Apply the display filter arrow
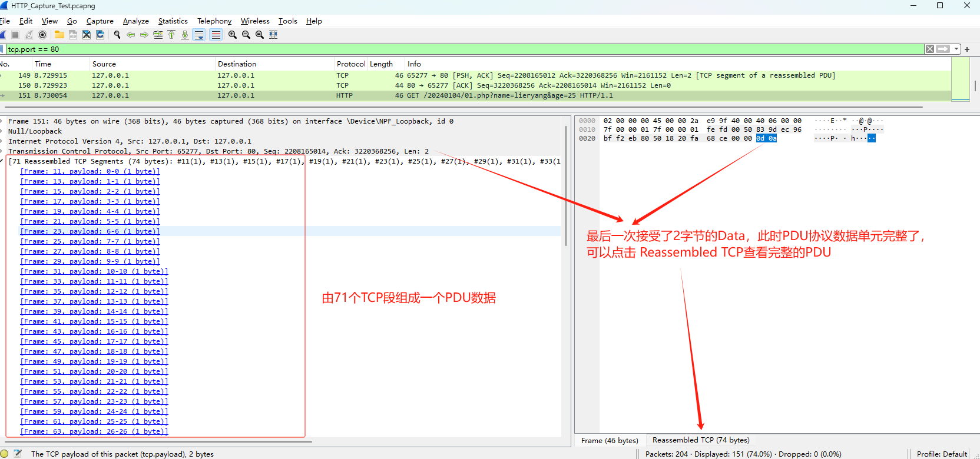Viewport: 980px width, 459px height. point(943,49)
